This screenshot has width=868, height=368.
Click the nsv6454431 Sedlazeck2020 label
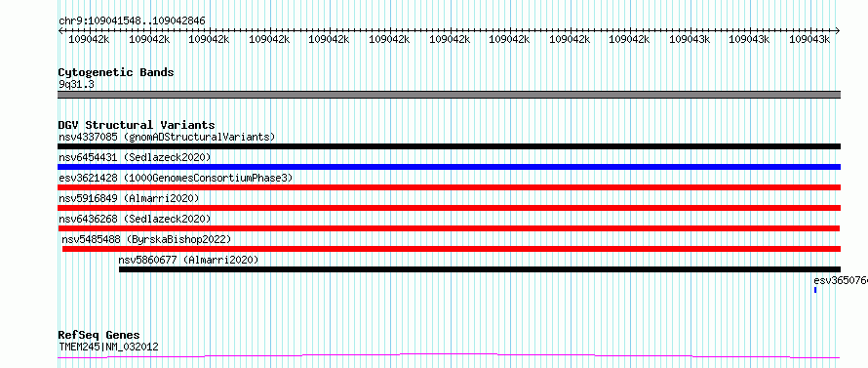135,157
